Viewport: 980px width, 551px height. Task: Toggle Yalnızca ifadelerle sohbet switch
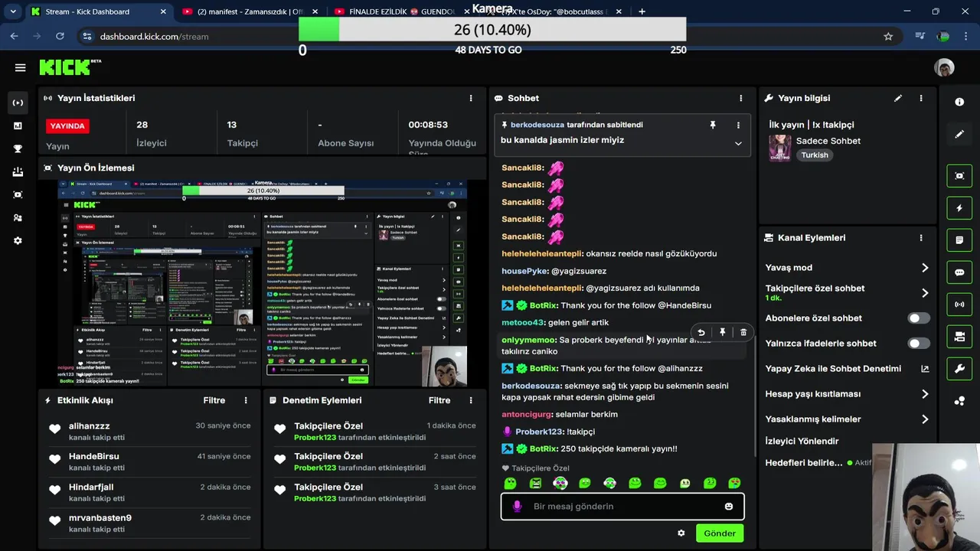[919, 343]
